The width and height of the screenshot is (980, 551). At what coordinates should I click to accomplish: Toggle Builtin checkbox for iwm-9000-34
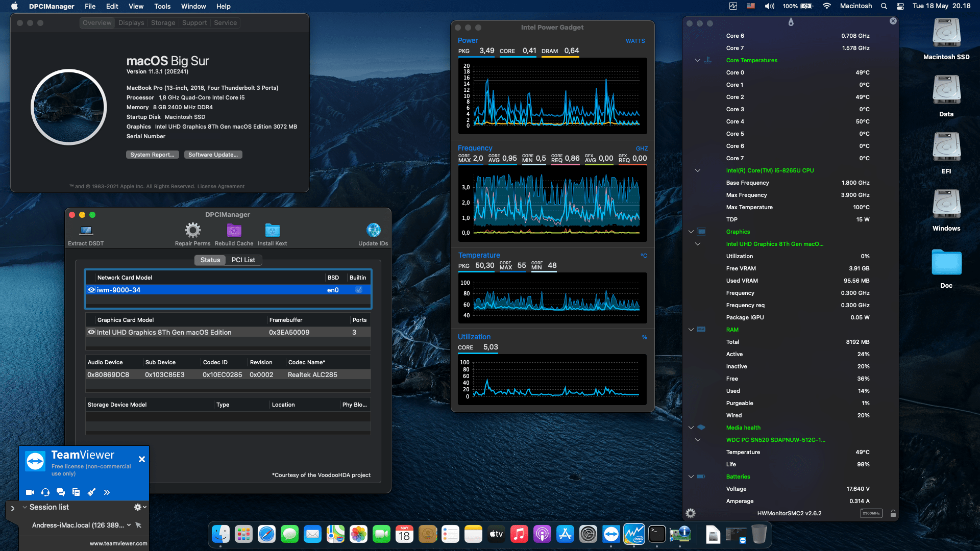pyautogui.click(x=359, y=290)
